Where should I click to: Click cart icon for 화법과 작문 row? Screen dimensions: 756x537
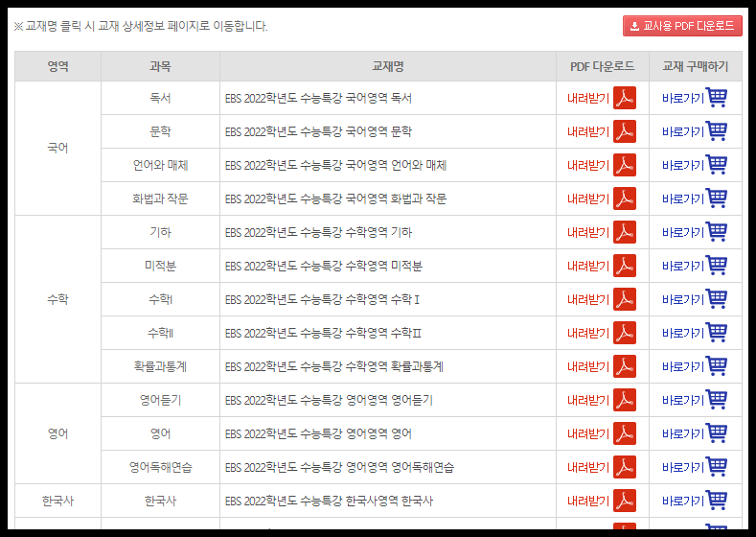[x=716, y=198]
